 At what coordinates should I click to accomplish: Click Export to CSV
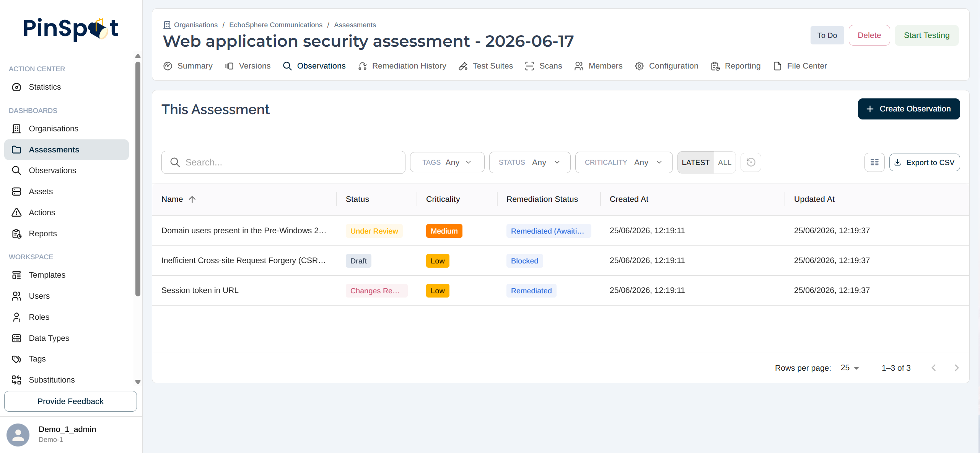(x=924, y=162)
